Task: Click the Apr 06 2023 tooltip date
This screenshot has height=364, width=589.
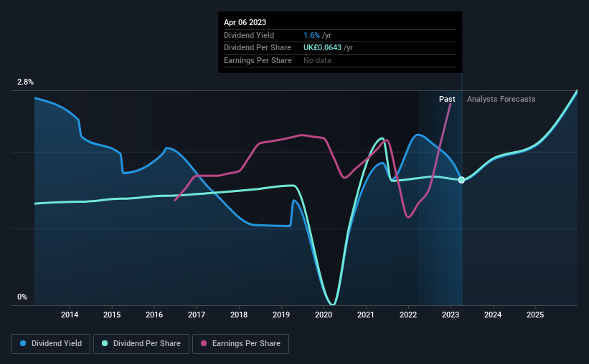Action: coord(245,22)
